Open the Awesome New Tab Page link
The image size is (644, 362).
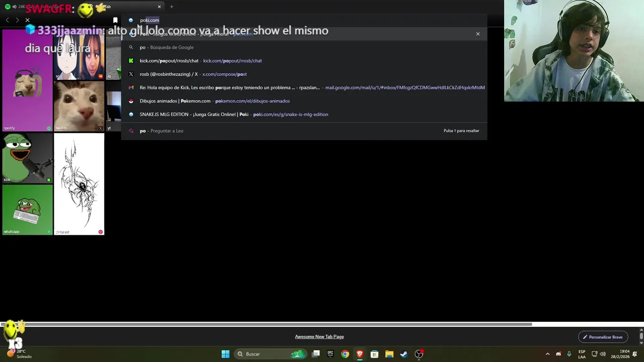[x=319, y=337]
